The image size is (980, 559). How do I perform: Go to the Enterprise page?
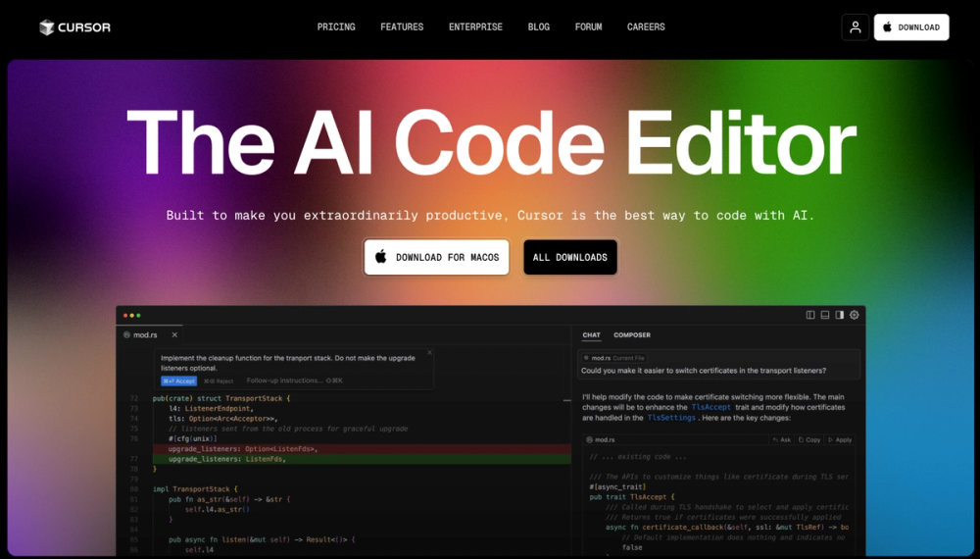click(x=475, y=26)
